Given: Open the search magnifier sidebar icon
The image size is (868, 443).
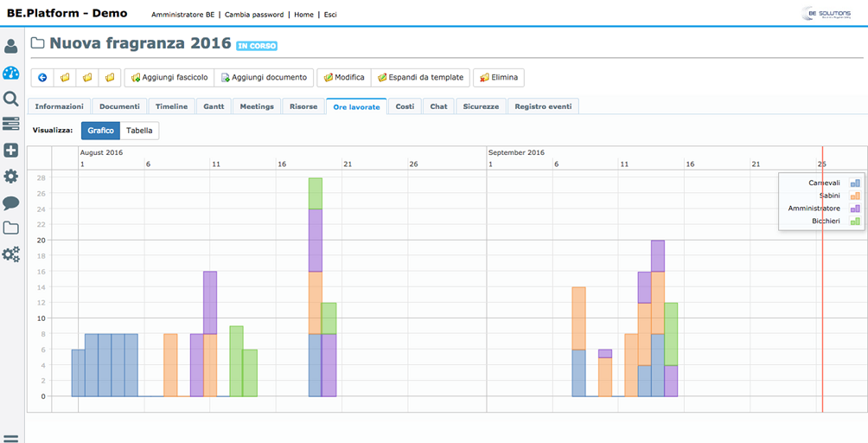Looking at the screenshot, I should pos(10,99).
